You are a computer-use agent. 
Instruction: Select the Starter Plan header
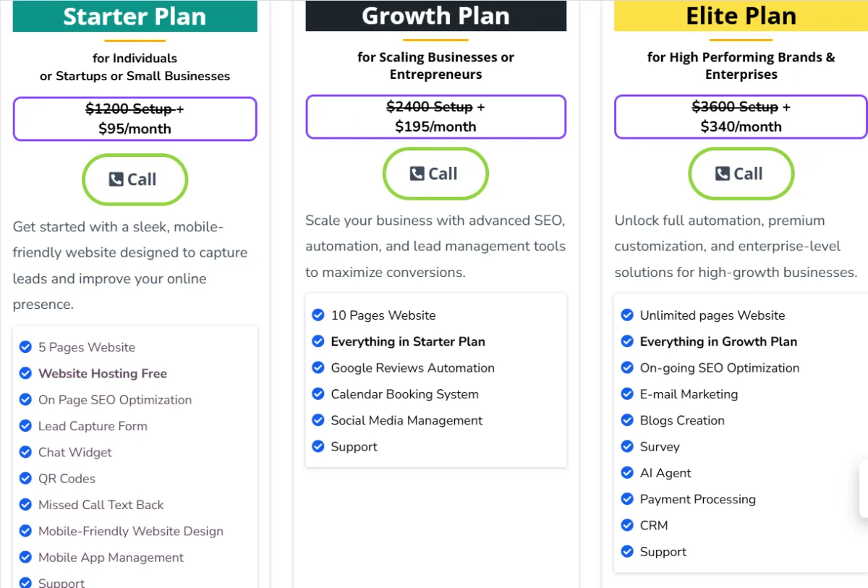tap(135, 16)
